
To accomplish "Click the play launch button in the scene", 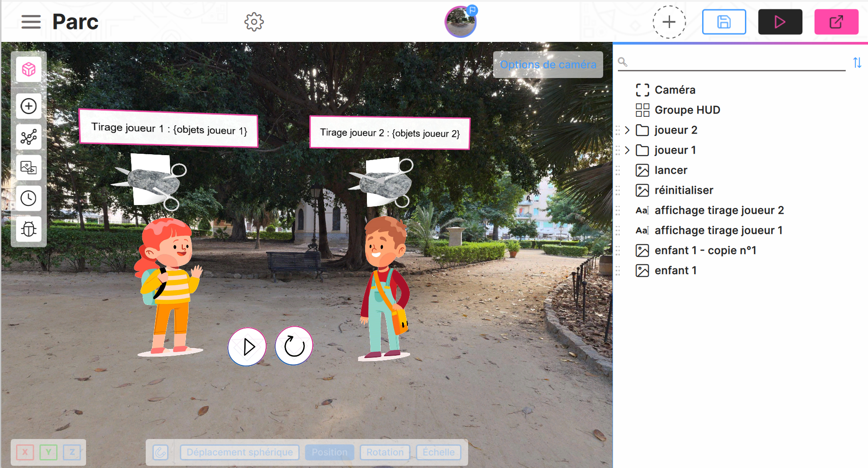I will (247, 347).
